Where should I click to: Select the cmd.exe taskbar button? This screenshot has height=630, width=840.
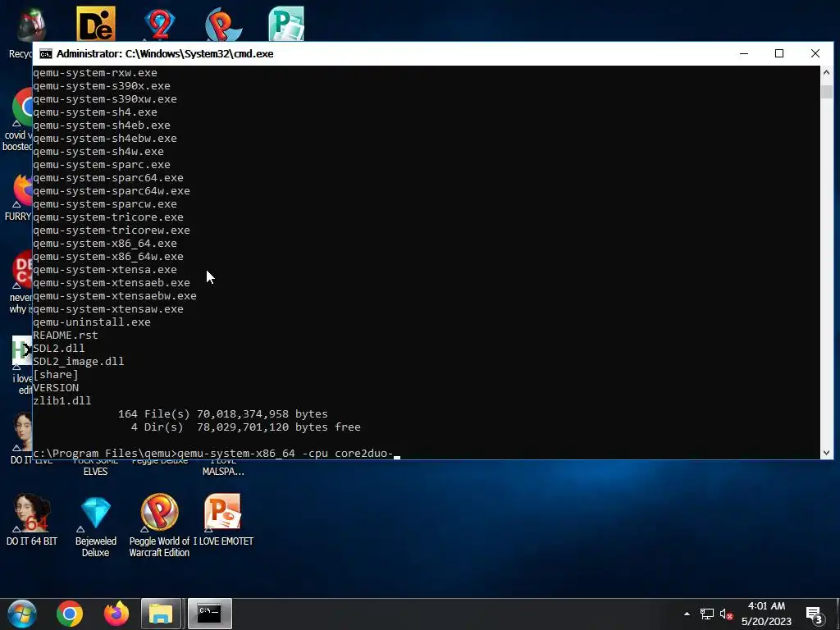pos(209,614)
